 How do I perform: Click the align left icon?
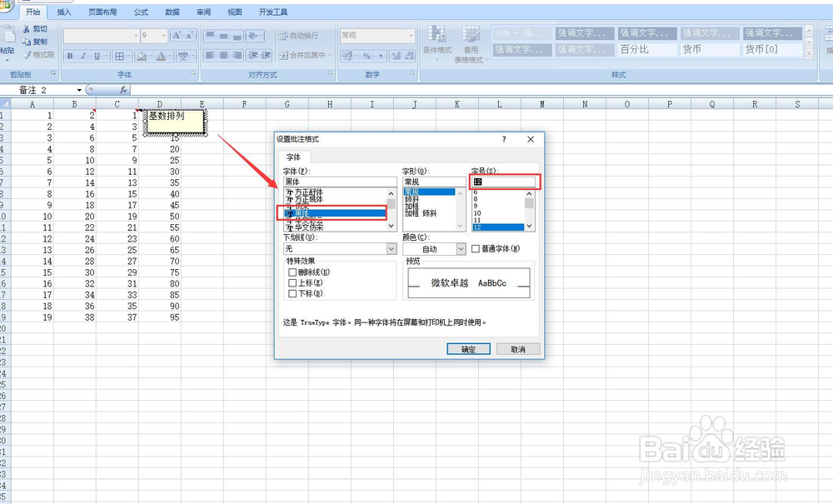point(211,55)
